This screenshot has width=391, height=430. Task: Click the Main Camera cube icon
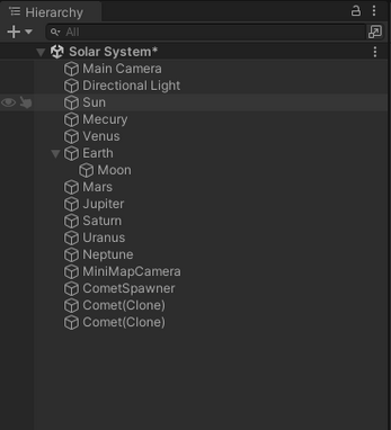pos(71,69)
